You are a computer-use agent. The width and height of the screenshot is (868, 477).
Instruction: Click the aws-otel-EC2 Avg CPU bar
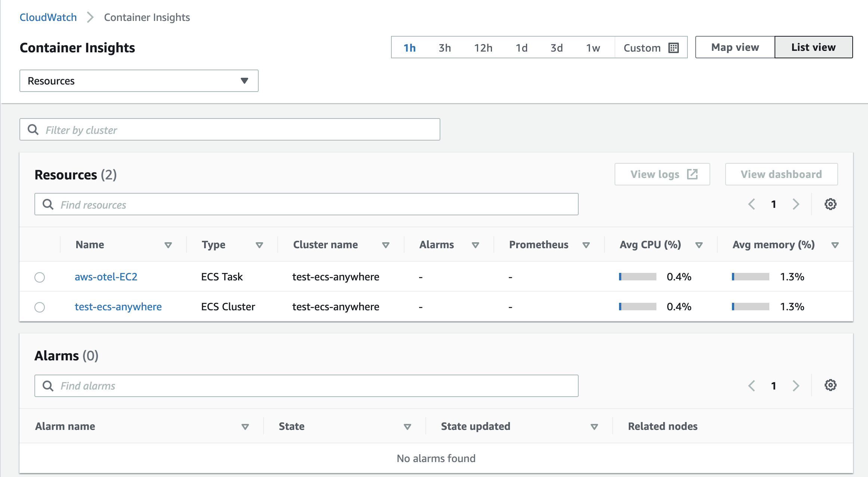pos(637,277)
